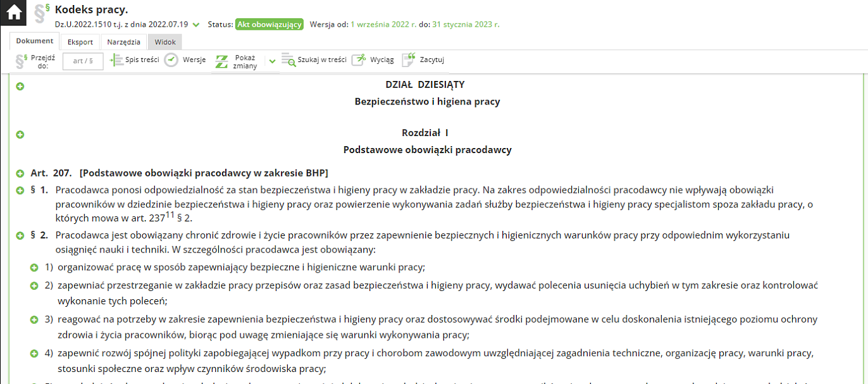The image size is (868, 384).
Task: Open the Widok tab
Action: coord(165,42)
